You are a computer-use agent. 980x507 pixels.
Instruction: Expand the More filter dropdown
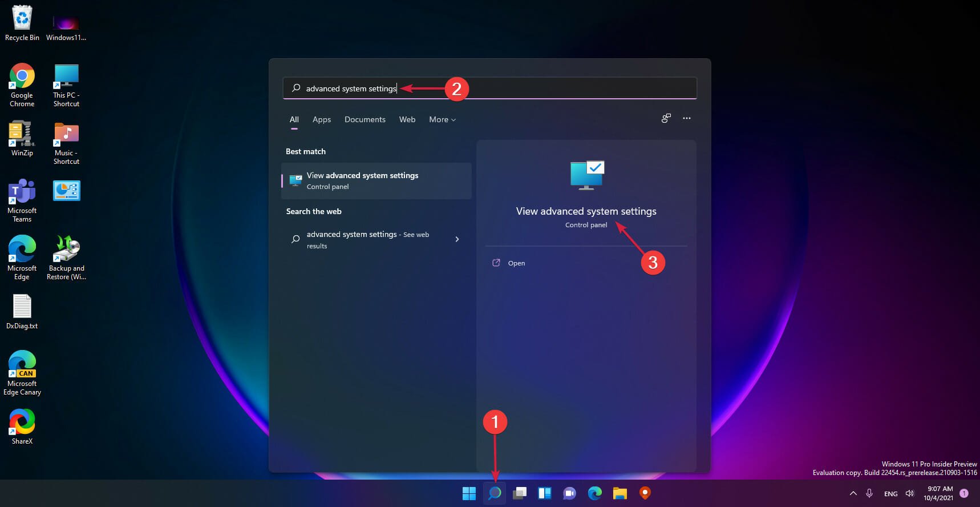[x=443, y=119]
